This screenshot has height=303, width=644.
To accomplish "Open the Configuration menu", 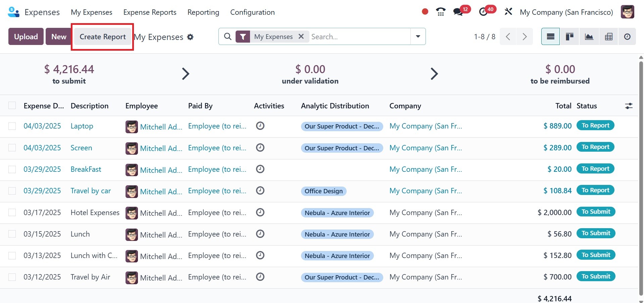I will point(252,12).
